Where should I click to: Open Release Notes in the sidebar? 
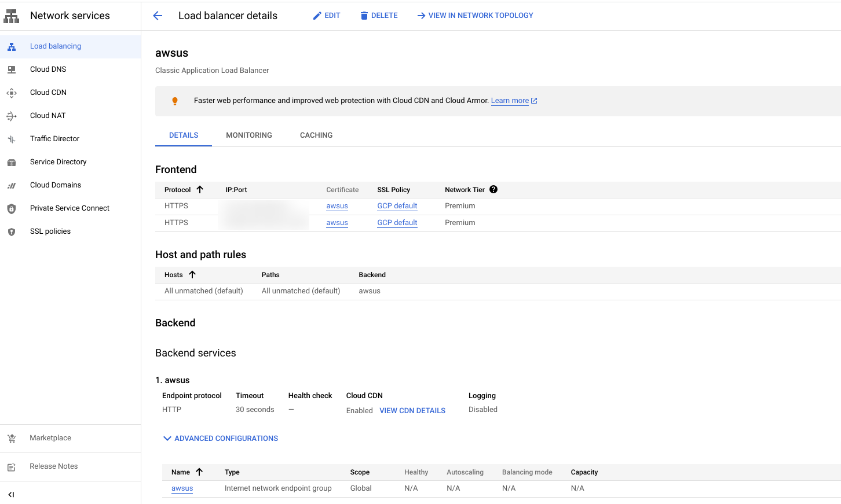pyautogui.click(x=70, y=466)
